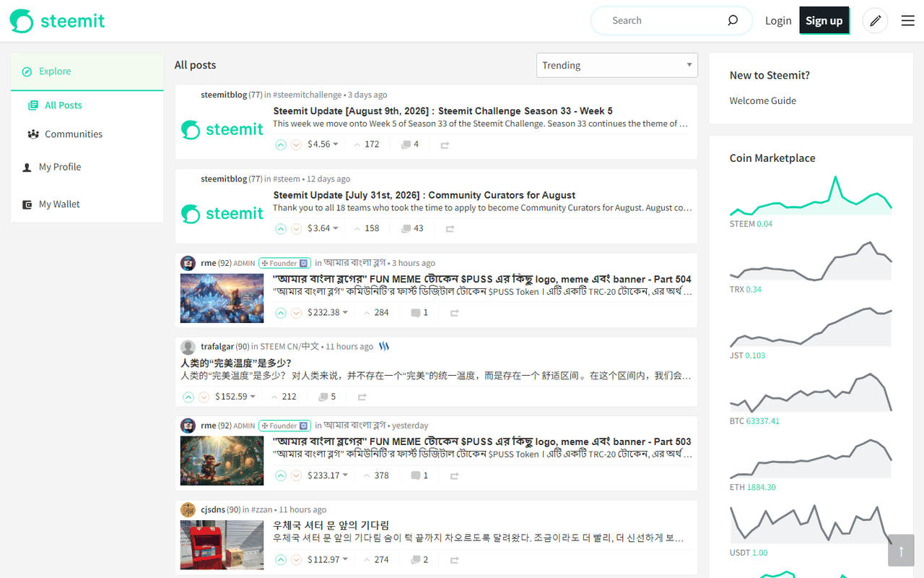Expand the $3.64 payout dropdown

coord(323,228)
